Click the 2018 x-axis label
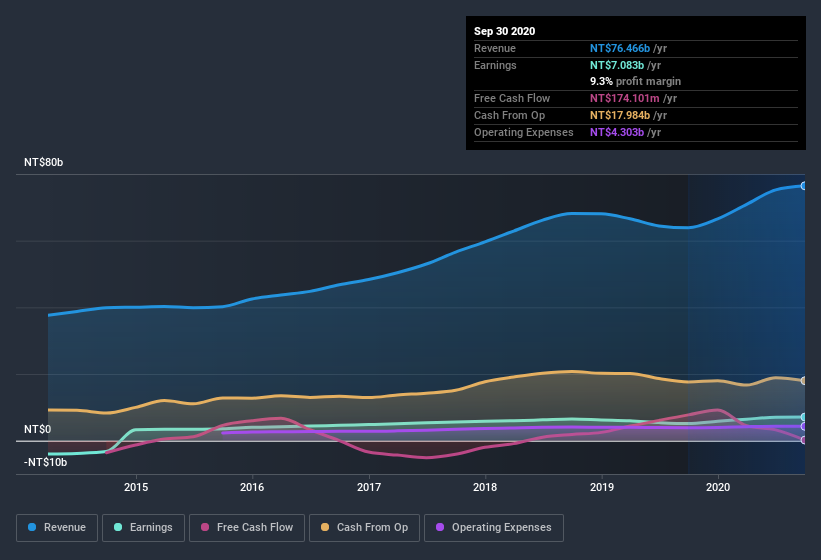This screenshot has width=821, height=560. point(485,487)
